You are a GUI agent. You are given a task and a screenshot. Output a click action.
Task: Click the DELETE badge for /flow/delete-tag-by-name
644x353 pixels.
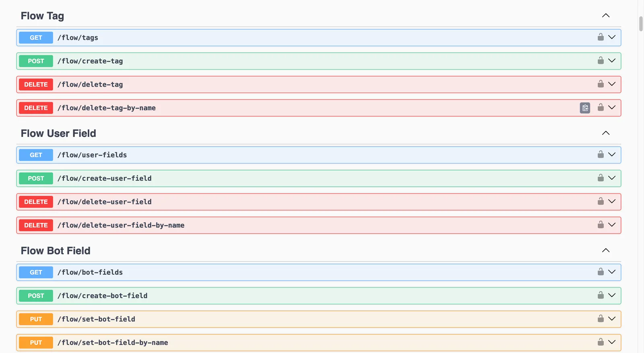(36, 108)
